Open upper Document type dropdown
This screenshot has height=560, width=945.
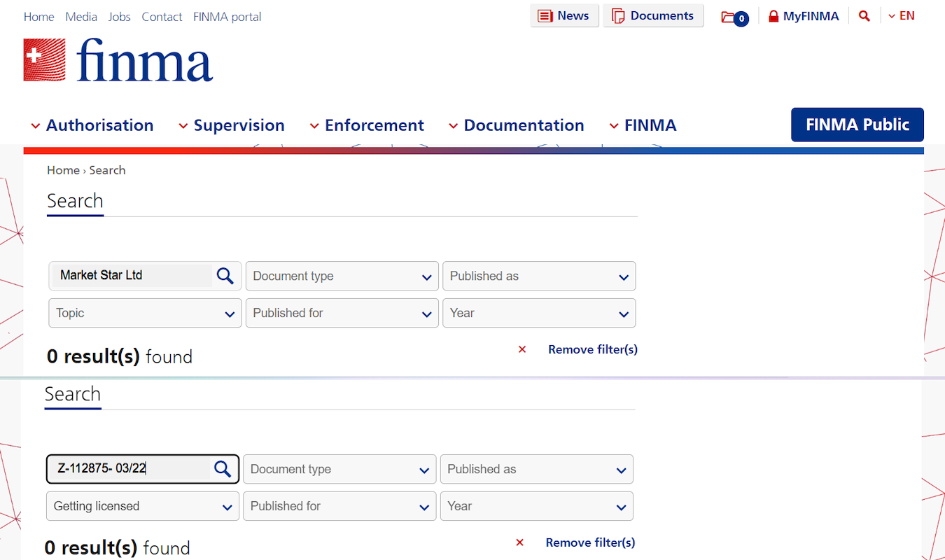click(342, 276)
